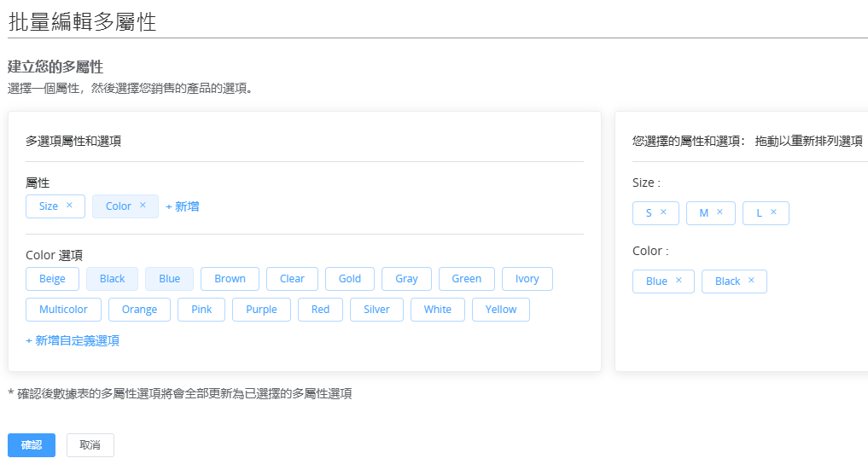The height and width of the screenshot is (470, 868).
Task: Choose the Multicolor option
Action: click(64, 310)
